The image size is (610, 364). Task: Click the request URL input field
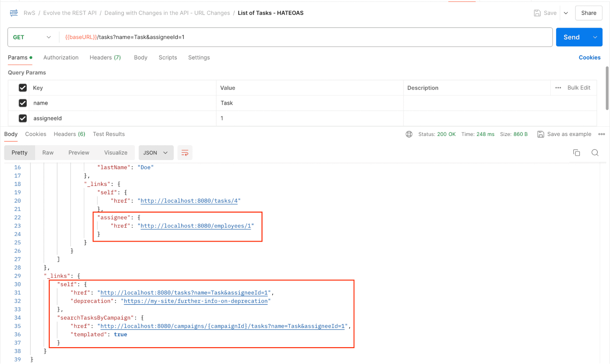click(x=305, y=37)
